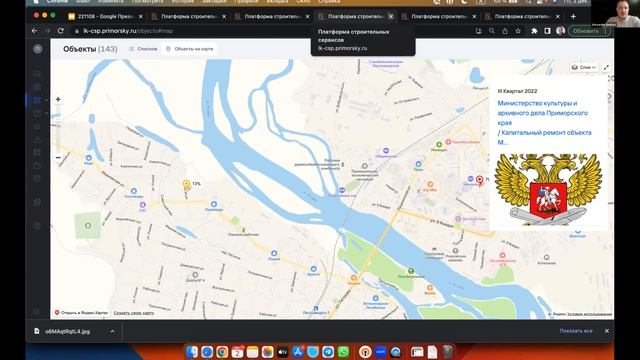The height and width of the screenshot is (360, 640).
Task: Expand download options chevron for o6MAqtRqtL4.jpg
Action: click(x=112, y=331)
